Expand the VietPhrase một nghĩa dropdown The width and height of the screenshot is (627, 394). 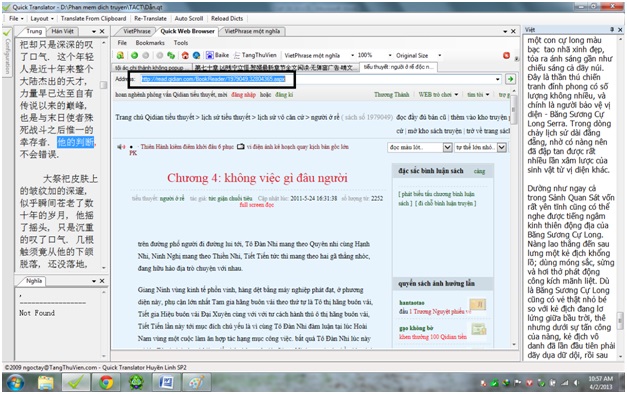(352, 55)
